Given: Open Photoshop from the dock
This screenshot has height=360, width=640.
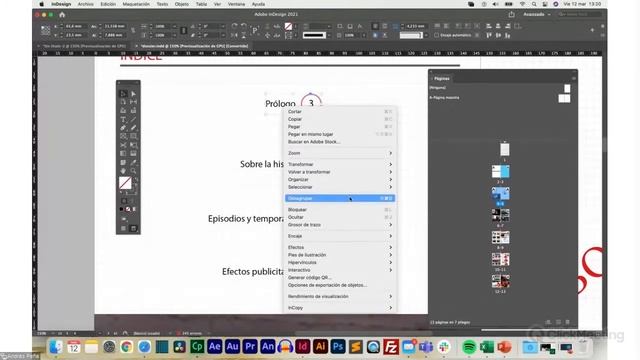Looking at the screenshot, I should pos(338,347).
